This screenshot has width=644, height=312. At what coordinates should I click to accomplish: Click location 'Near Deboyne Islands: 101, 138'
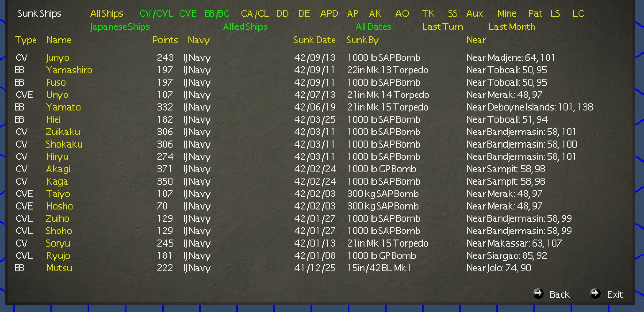pyautogui.click(x=530, y=107)
